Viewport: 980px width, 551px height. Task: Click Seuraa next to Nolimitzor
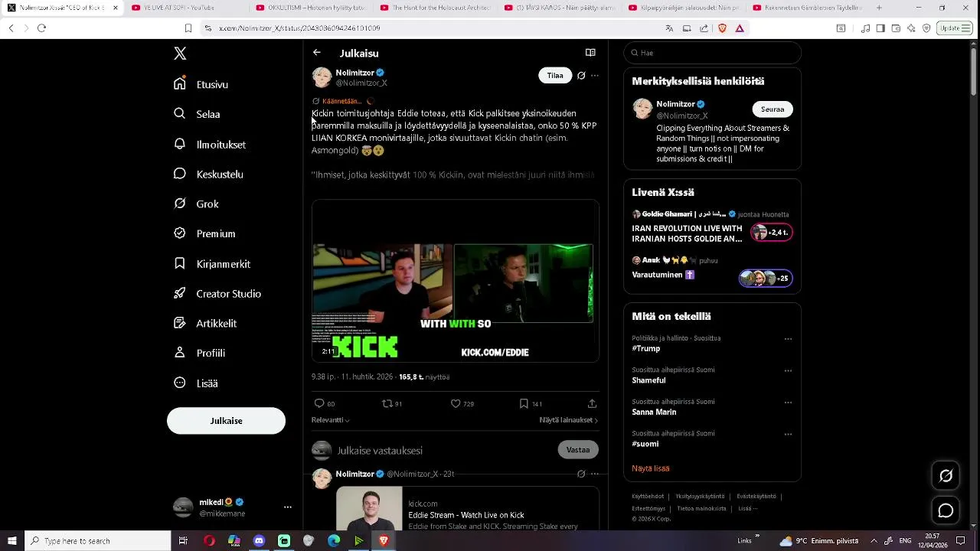(773, 109)
